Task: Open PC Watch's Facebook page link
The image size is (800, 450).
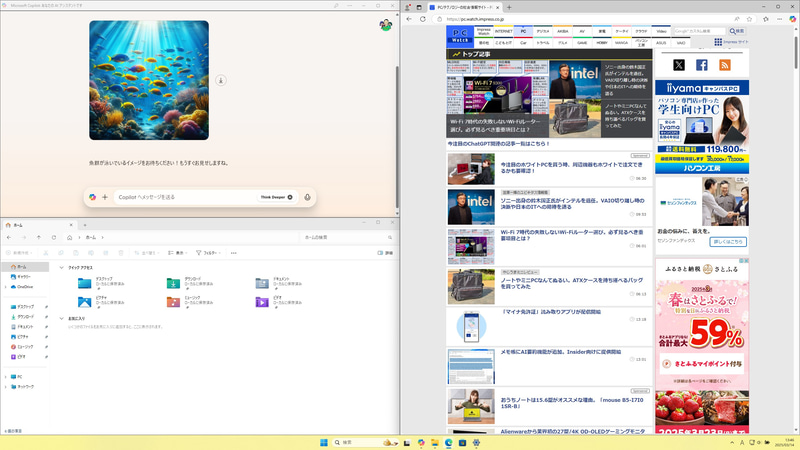Action: pos(702,65)
